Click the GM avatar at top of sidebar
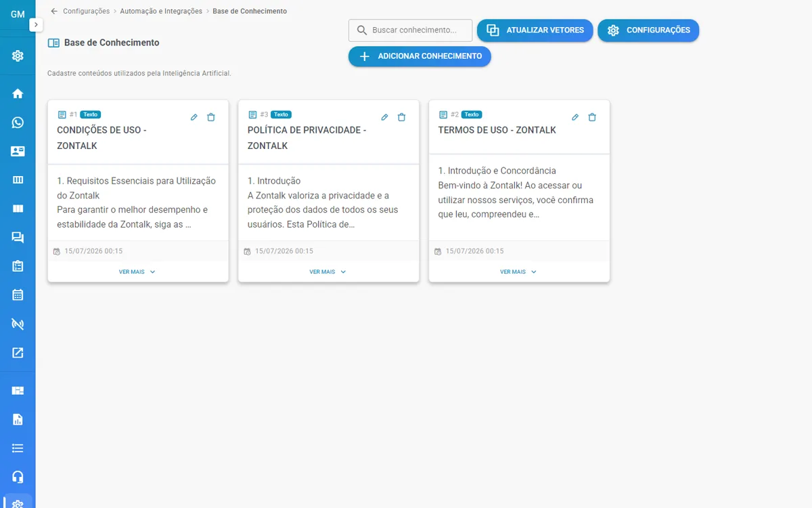Screen dimensions: 812x508 point(18,14)
